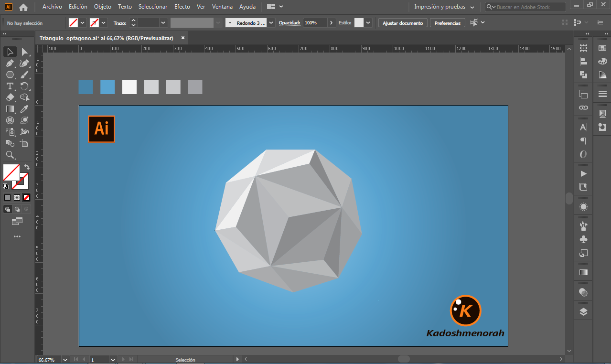Viewport: 611px width, 364px height.
Task: Select the Direct Selection tool
Action: pyautogui.click(x=24, y=52)
